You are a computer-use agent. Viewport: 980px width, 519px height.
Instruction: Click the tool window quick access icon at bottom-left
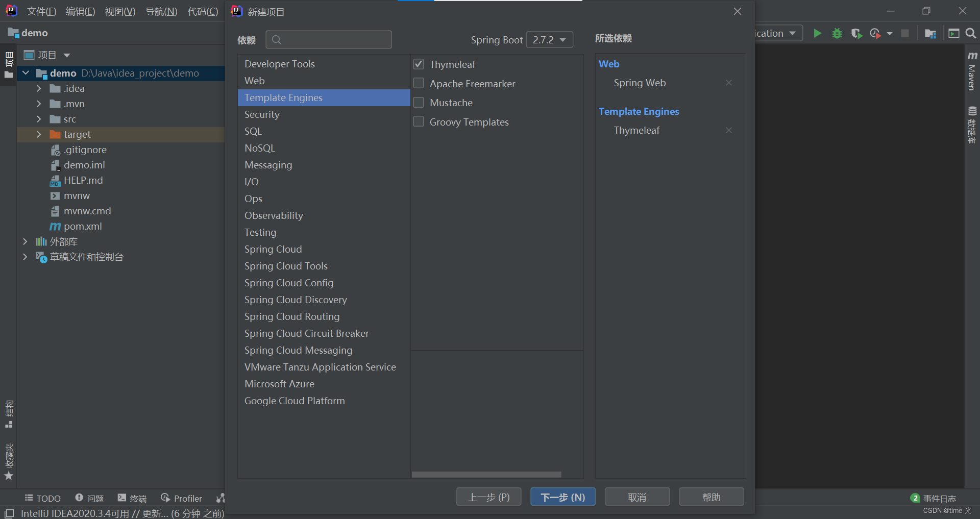coord(9,513)
